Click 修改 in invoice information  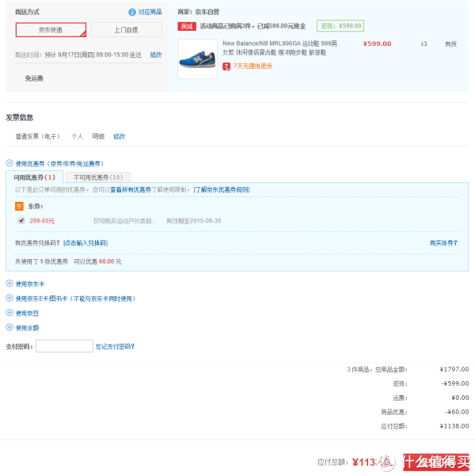[120, 136]
